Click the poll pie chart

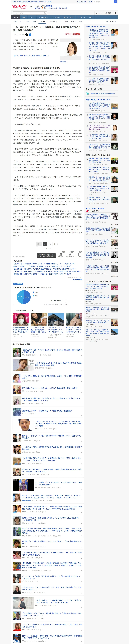24,297
